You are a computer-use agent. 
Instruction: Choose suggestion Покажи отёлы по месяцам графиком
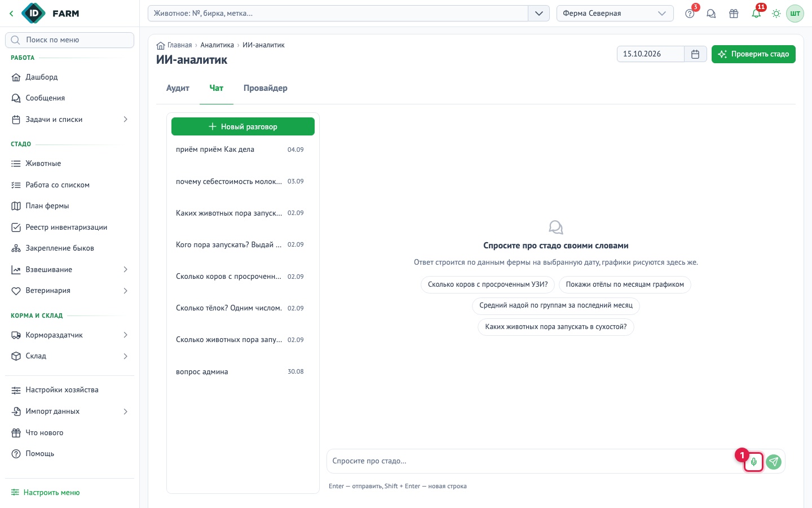[x=625, y=284]
